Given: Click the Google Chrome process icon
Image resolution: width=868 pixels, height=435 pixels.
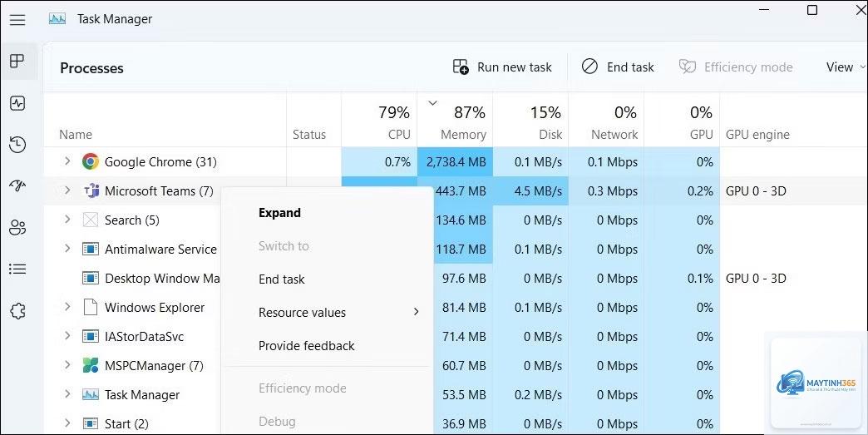Looking at the screenshot, I should [91, 161].
